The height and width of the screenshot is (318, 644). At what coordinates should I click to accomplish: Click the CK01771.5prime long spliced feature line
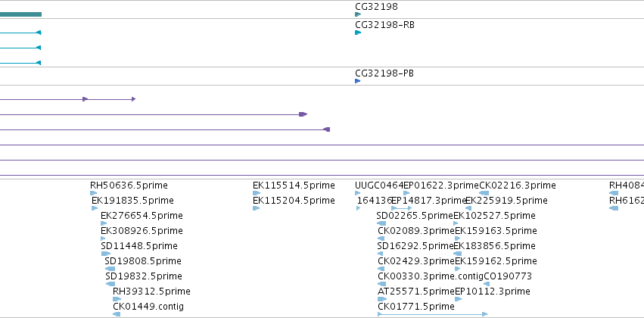point(432,314)
